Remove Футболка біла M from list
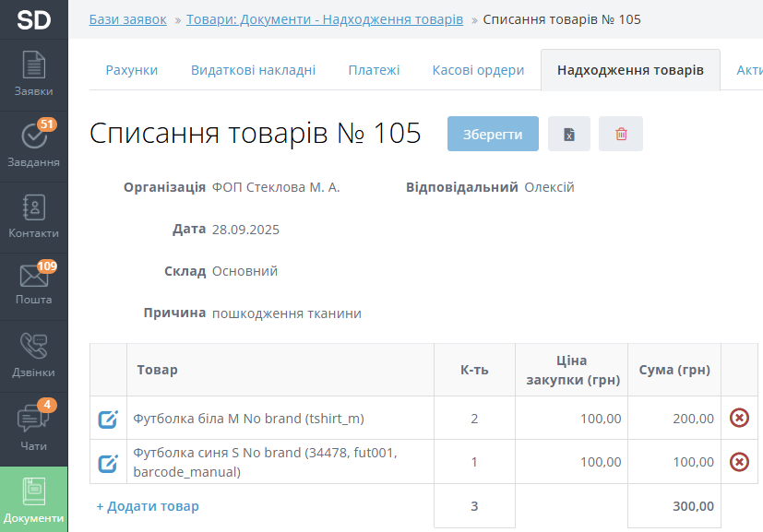The image size is (763, 532). (x=739, y=419)
